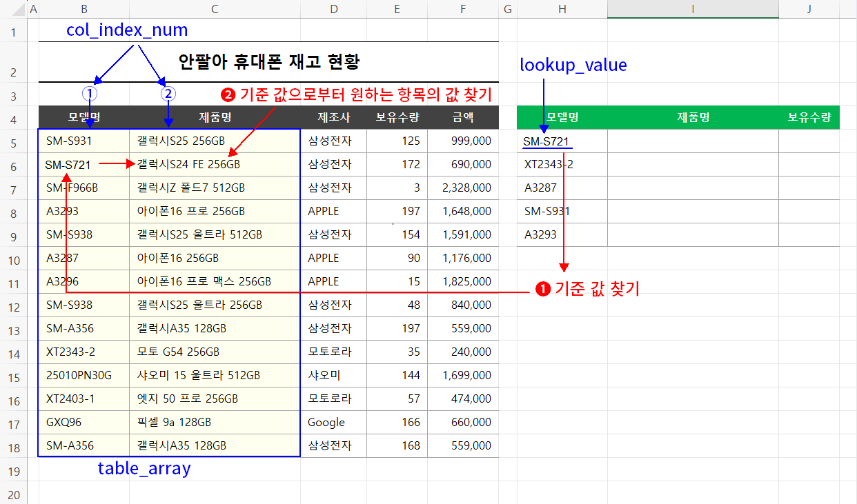
Task: Click the green 제품명 header in column I
Action: point(693,118)
